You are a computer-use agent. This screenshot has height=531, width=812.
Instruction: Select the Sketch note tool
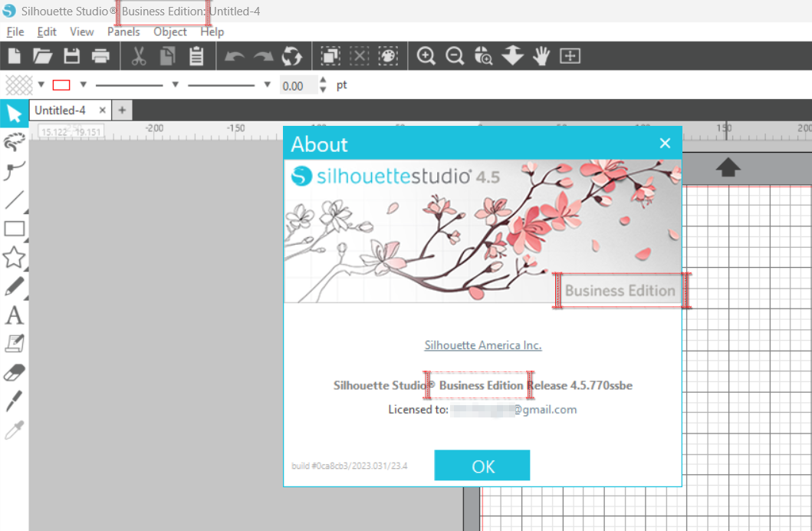(14, 344)
